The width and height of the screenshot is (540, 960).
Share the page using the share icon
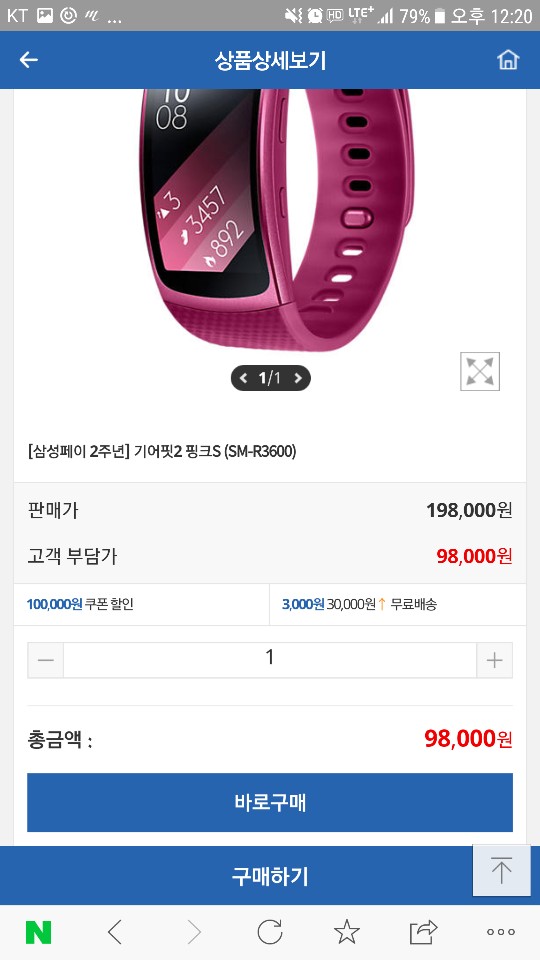pos(424,932)
